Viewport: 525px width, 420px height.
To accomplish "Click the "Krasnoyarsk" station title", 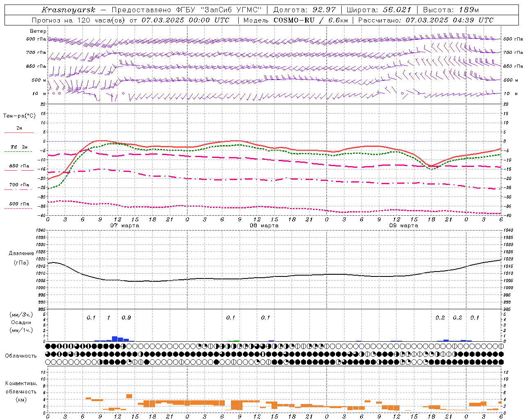I will [x=68, y=10].
